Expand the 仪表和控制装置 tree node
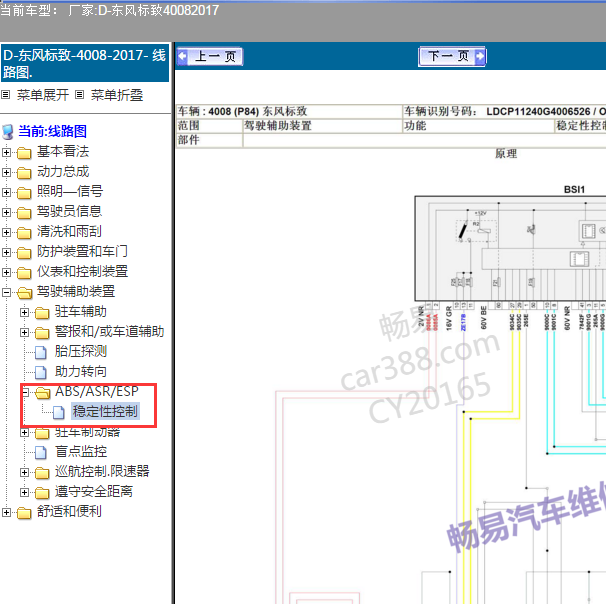Viewport: 606px width, 604px height. click(6, 272)
